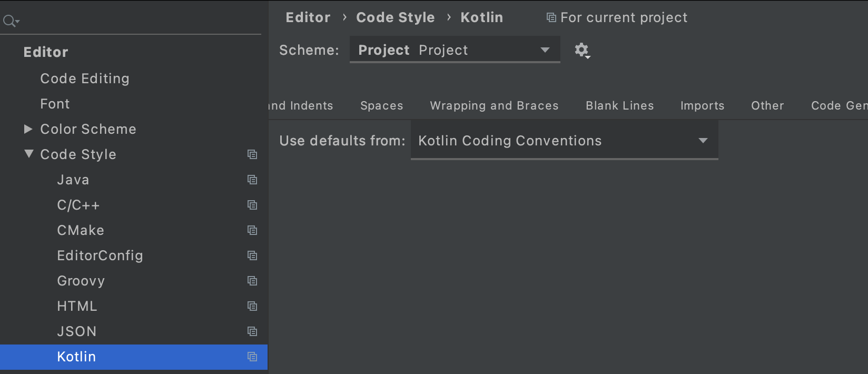Select Font in the settings tree
This screenshot has height=374, width=868.
55,104
